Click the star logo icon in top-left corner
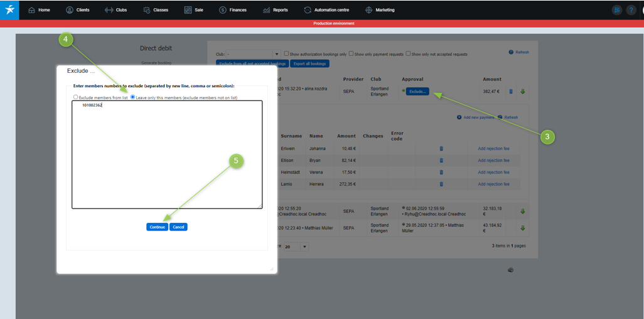 (9, 10)
